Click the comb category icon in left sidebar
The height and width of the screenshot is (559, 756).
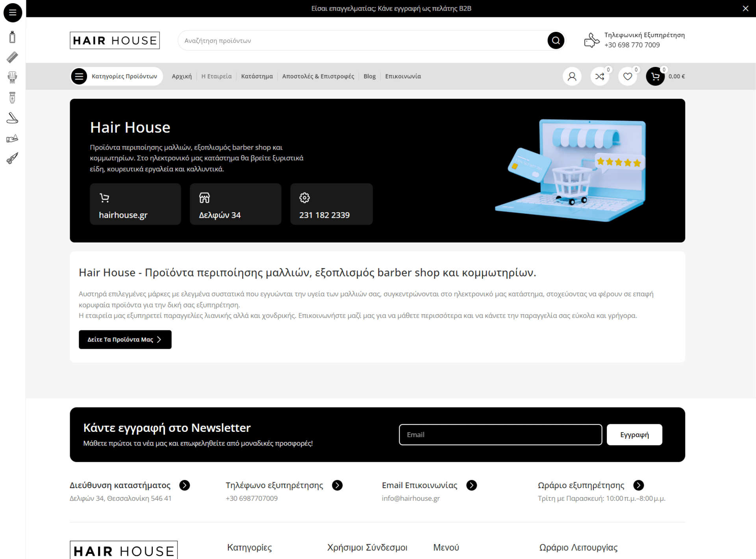click(x=12, y=57)
